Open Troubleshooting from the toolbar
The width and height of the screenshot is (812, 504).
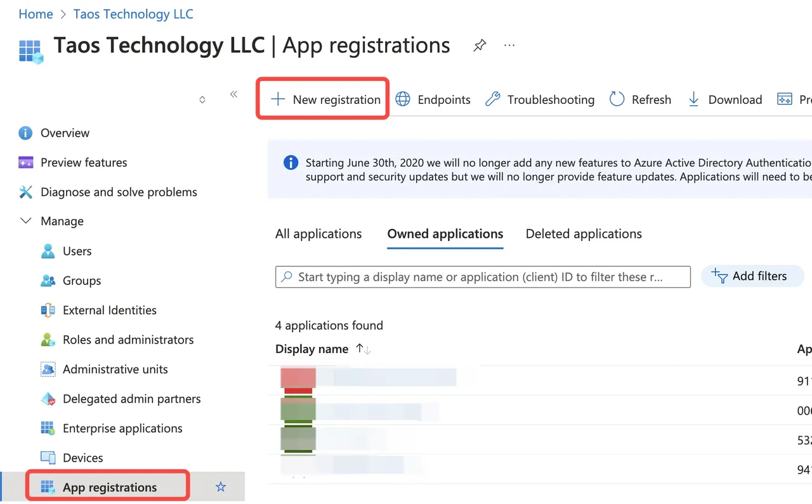[540, 100]
